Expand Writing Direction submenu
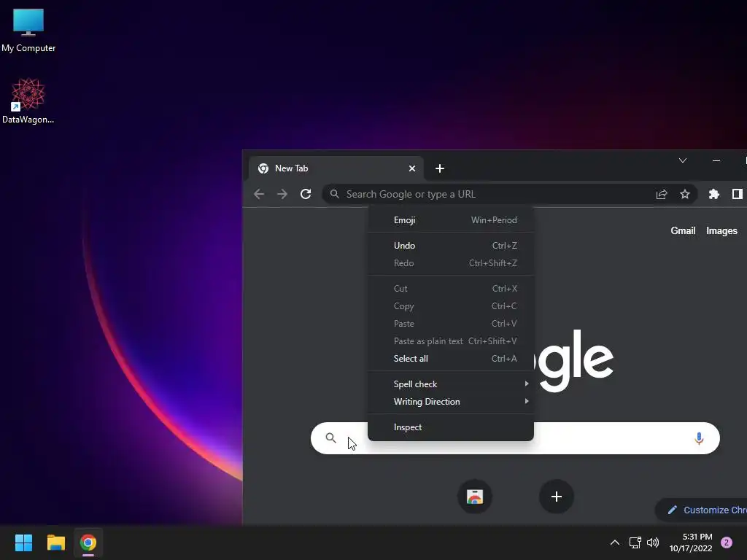 [451, 402]
